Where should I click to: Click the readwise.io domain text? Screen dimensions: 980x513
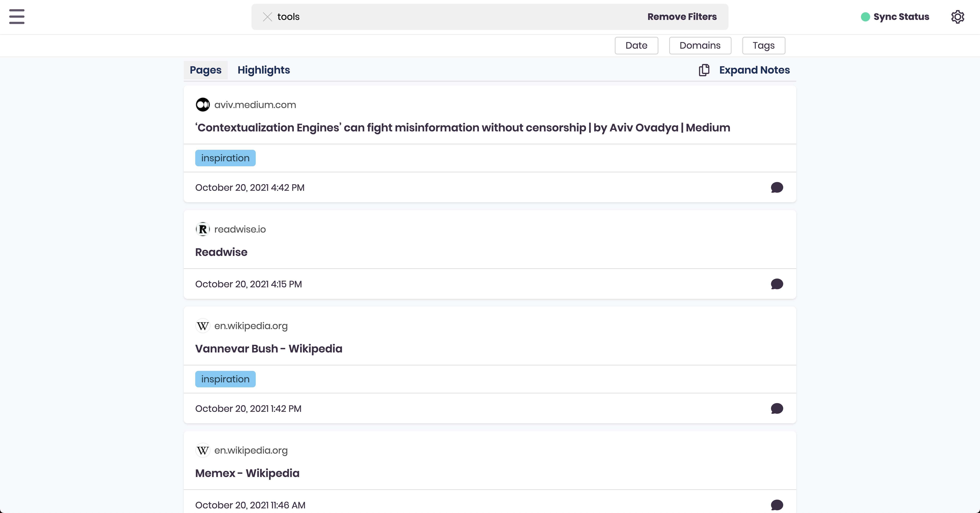pos(240,229)
